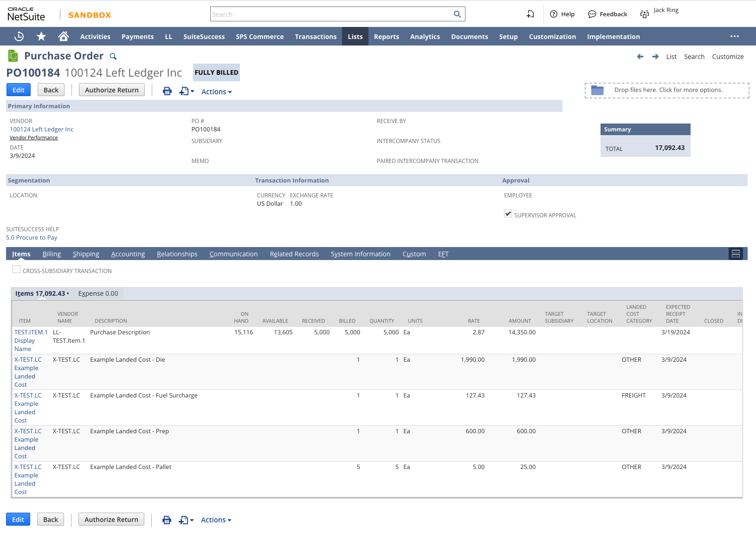Open the Payments menu

pyautogui.click(x=137, y=37)
